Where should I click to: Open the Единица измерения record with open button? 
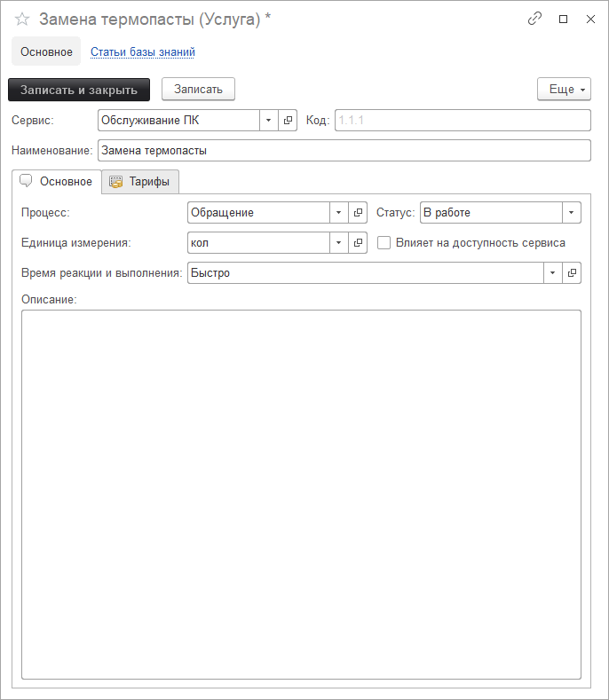(358, 243)
